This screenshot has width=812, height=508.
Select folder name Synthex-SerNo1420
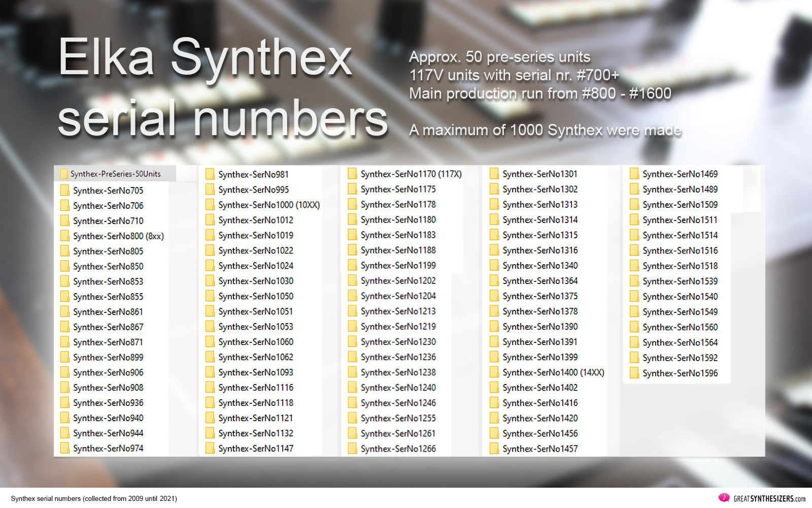[540, 418]
